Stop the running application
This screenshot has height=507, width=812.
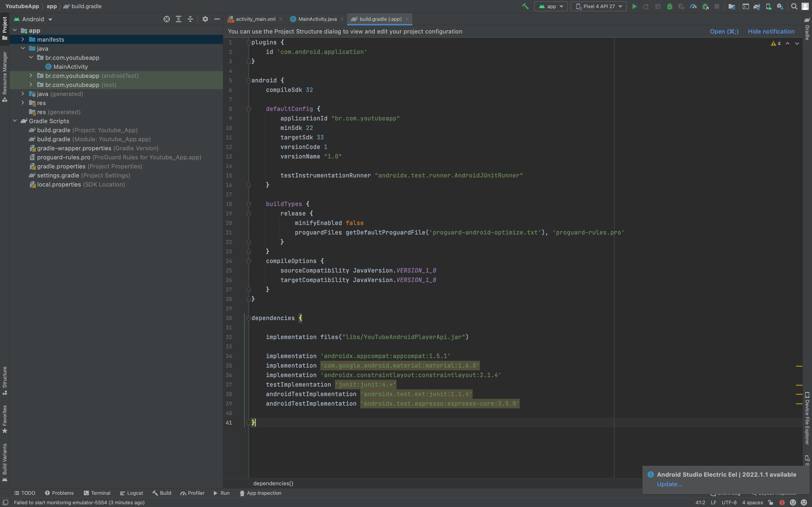pyautogui.click(x=717, y=6)
